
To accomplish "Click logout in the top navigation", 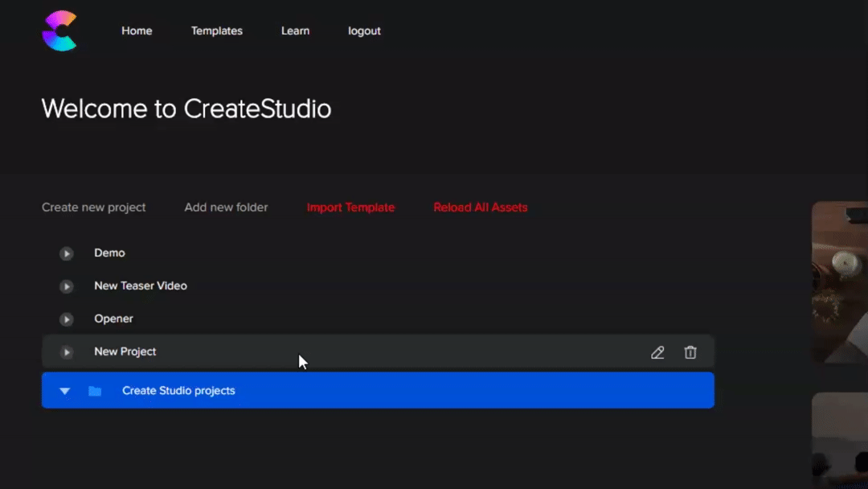I will 364,31.
